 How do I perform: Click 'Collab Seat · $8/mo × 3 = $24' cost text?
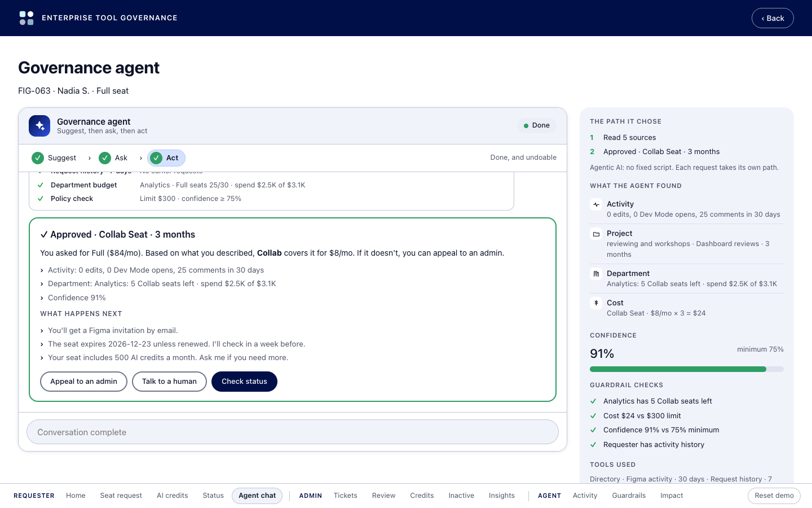click(x=656, y=313)
